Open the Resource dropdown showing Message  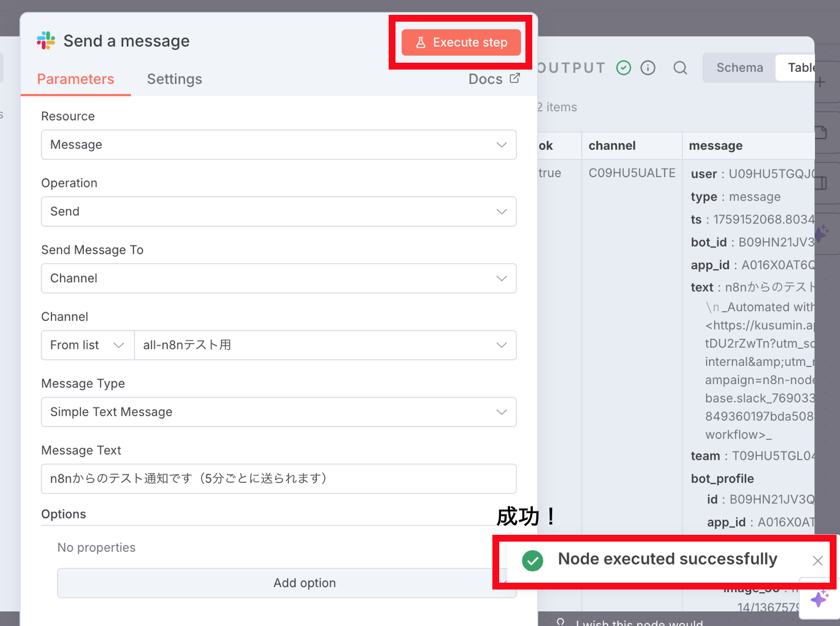pyautogui.click(x=279, y=145)
